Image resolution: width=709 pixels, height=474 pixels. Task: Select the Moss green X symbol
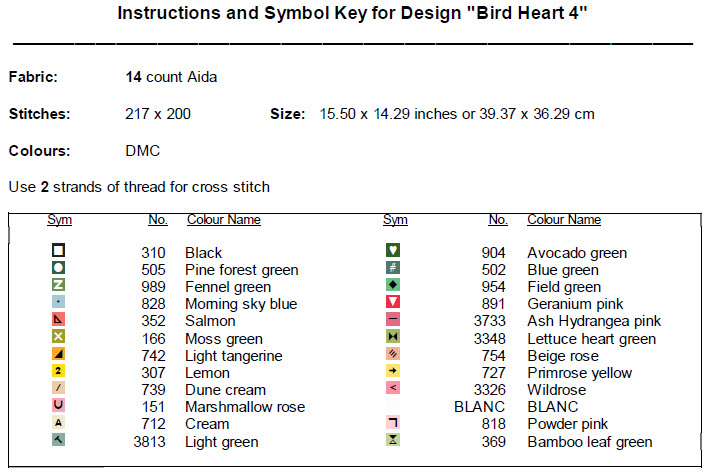59,337
